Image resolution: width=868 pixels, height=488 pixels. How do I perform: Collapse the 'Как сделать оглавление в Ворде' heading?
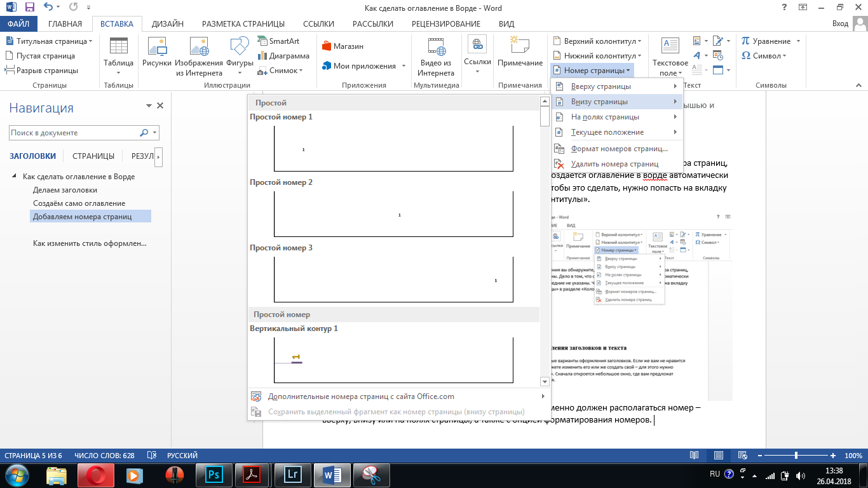click(x=14, y=177)
